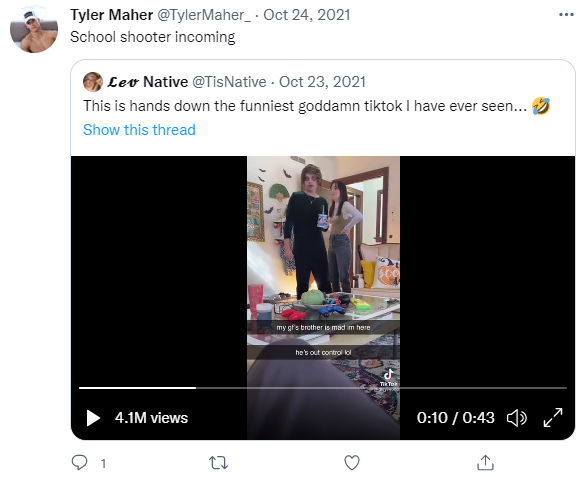Open the Show this thread link
This screenshot has height=477, width=587.
coord(139,130)
